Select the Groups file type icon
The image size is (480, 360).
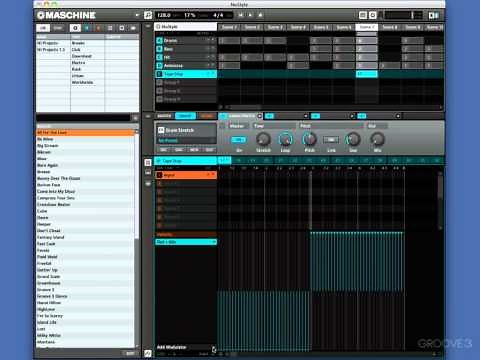[87, 28]
